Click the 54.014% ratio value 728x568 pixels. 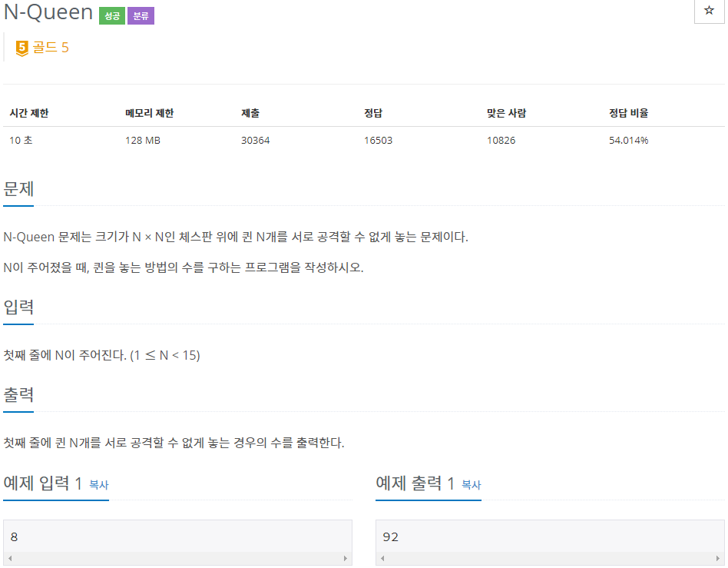tap(629, 141)
